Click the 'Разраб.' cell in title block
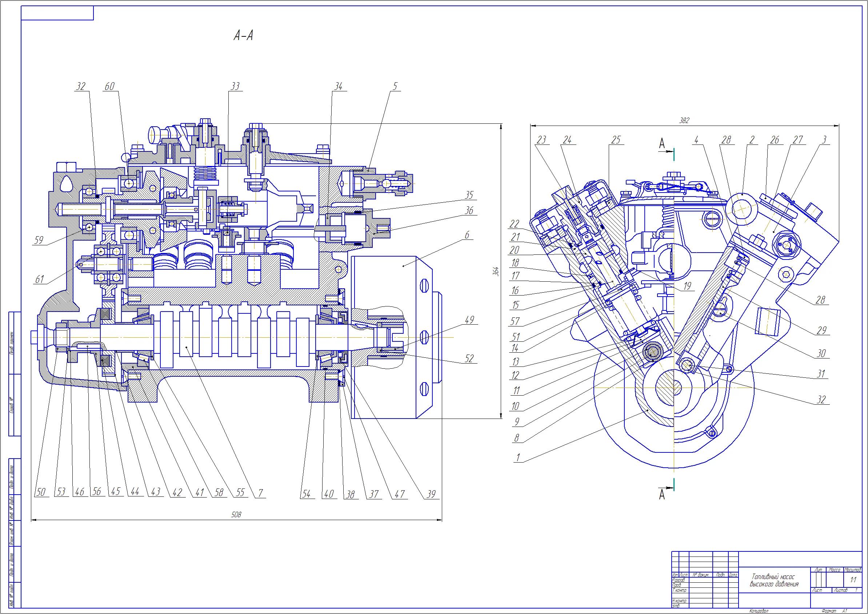This screenshot has width=868, height=614. tap(679, 580)
